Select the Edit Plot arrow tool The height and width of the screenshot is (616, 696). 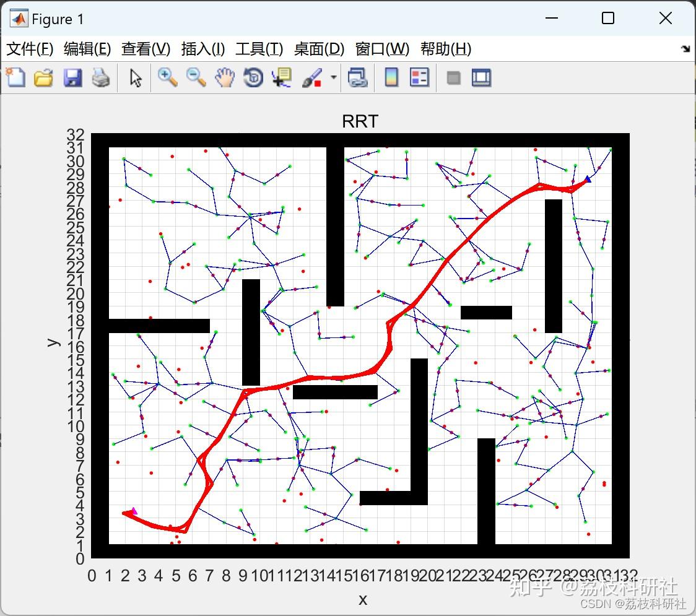coord(136,78)
